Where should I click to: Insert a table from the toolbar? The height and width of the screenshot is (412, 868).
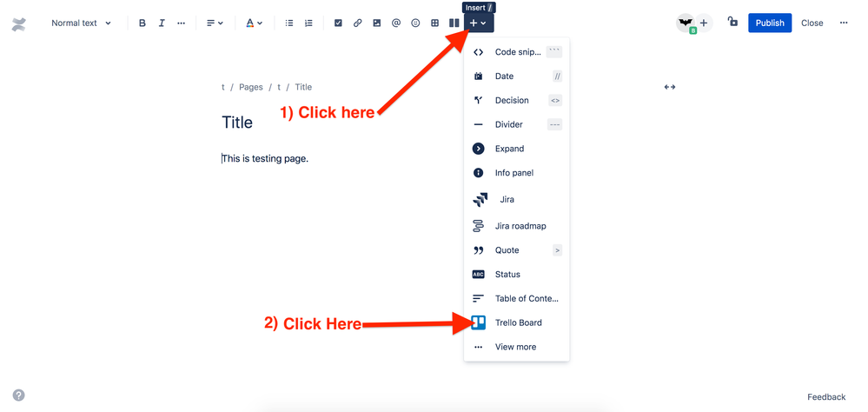(x=435, y=23)
